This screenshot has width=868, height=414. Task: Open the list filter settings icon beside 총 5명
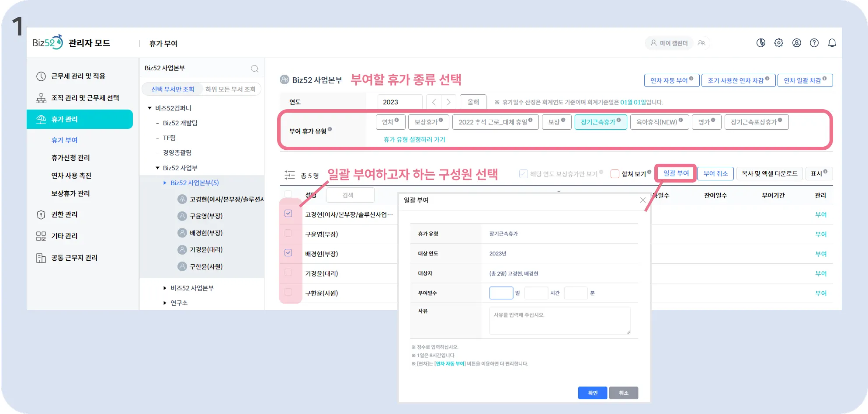pyautogui.click(x=290, y=175)
